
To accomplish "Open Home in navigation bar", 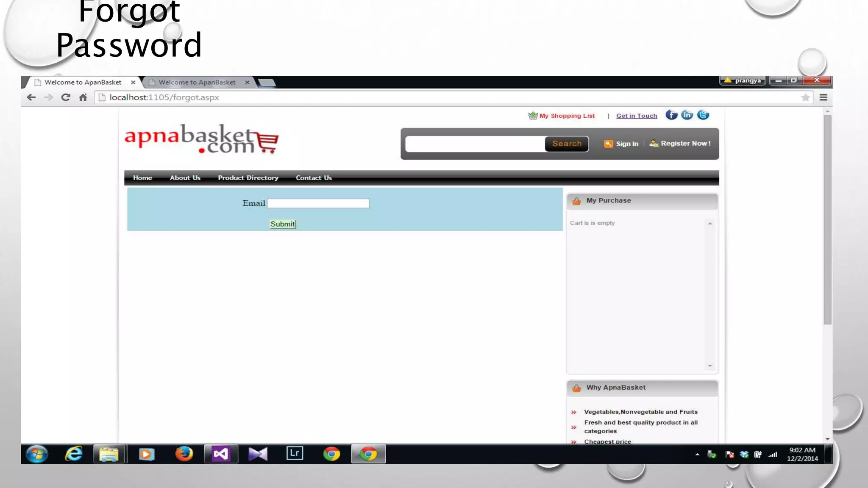I will 142,178.
